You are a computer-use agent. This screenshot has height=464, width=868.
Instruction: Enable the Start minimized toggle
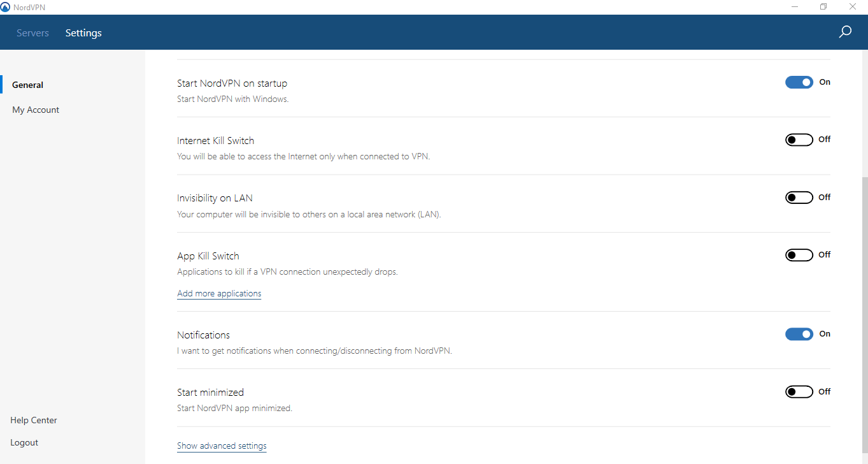tap(799, 392)
